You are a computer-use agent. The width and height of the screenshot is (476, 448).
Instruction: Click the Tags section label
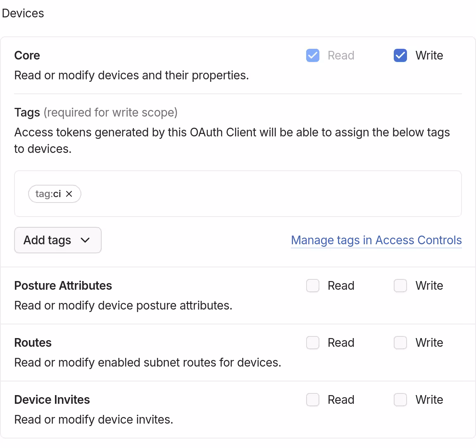pos(27,112)
